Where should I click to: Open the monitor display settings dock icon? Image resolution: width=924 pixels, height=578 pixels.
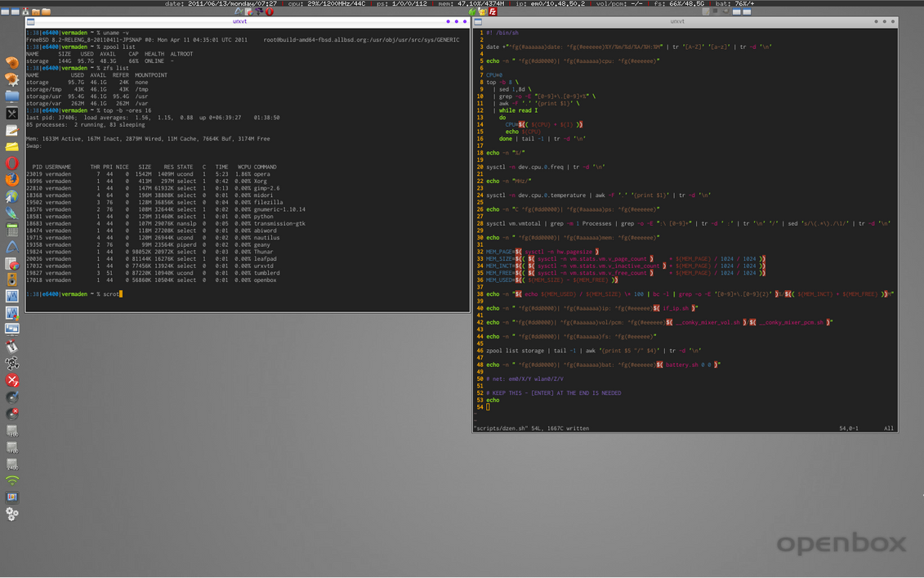click(x=11, y=329)
